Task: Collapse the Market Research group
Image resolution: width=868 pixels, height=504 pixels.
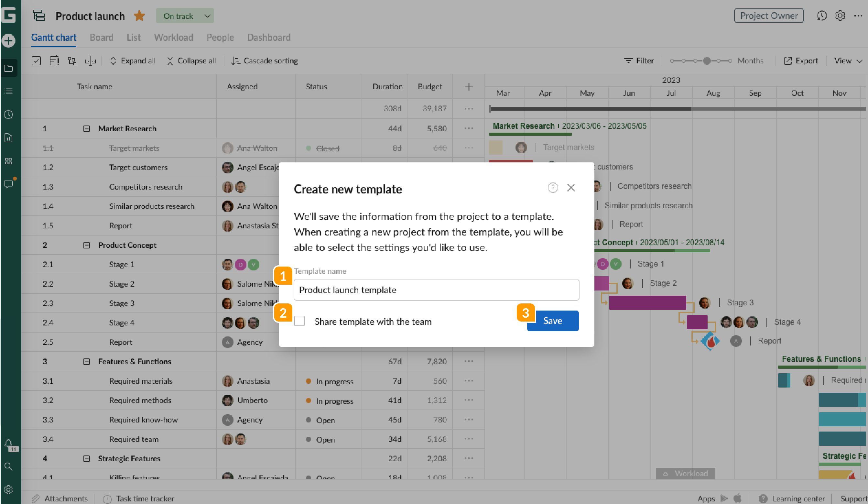Action: pyautogui.click(x=86, y=129)
